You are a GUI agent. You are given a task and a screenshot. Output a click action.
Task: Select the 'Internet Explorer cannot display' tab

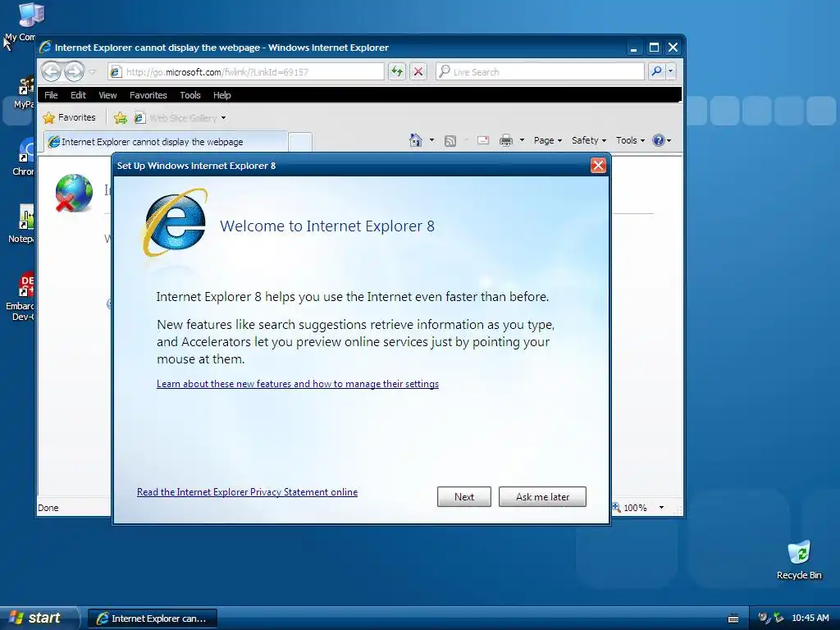click(x=165, y=142)
